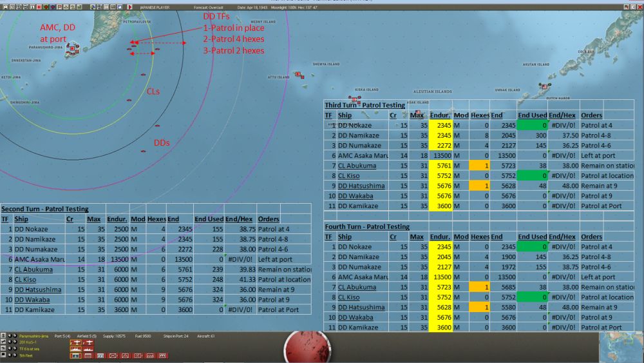Click the Medny Island map label
The height and width of the screenshot is (363, 644).
pyautogui.click(x=263, y=22)
